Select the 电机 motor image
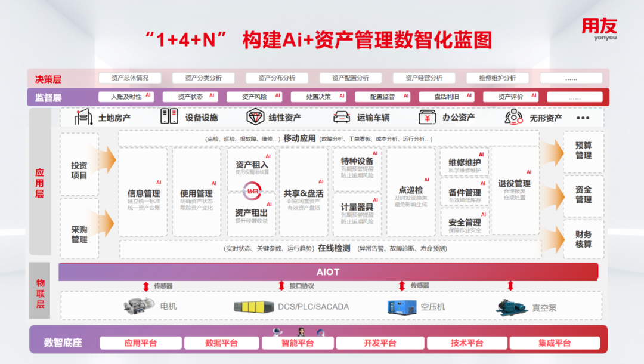The height and width of the screenshot is (364, 644). 139,306
